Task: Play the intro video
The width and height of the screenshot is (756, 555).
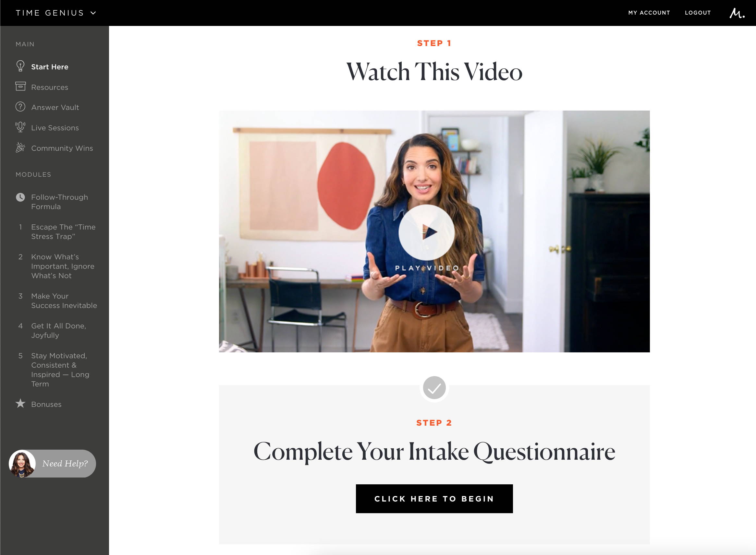Action: 426,232
